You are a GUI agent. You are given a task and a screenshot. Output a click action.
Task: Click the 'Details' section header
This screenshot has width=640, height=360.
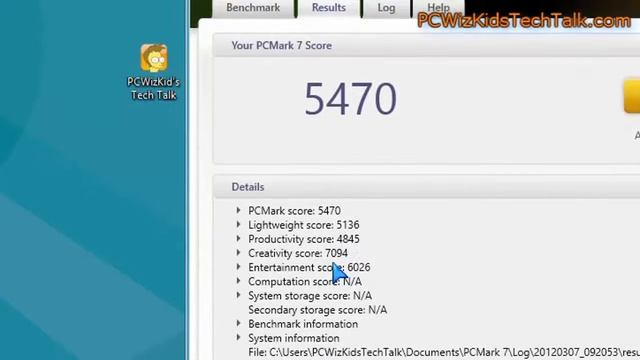pos(248,187)
